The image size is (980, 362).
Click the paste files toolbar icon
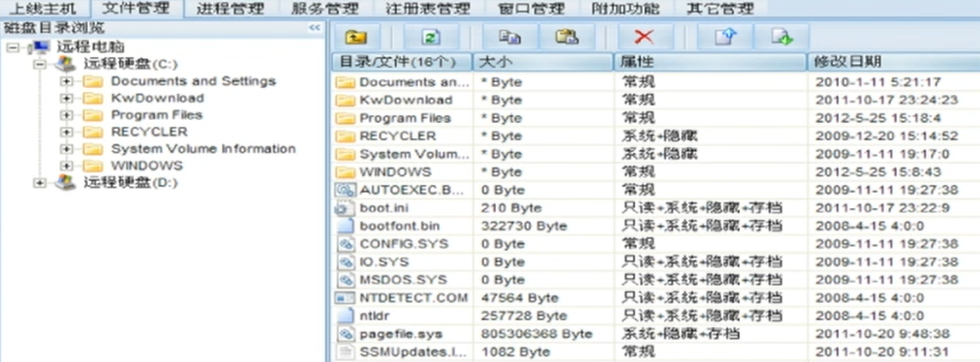point(567,37)
